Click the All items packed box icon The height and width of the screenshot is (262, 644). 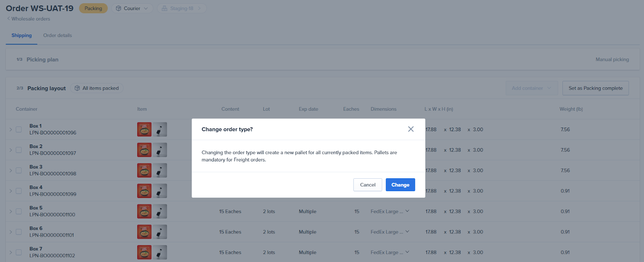pyautogui.click(x=77, y=88)
